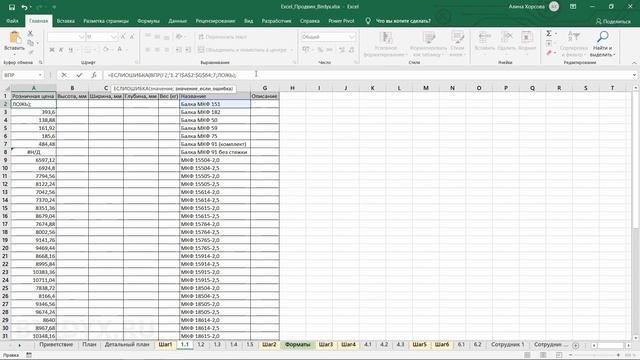Switch to the Power Pivot ribbon tab

pos(341,21)
